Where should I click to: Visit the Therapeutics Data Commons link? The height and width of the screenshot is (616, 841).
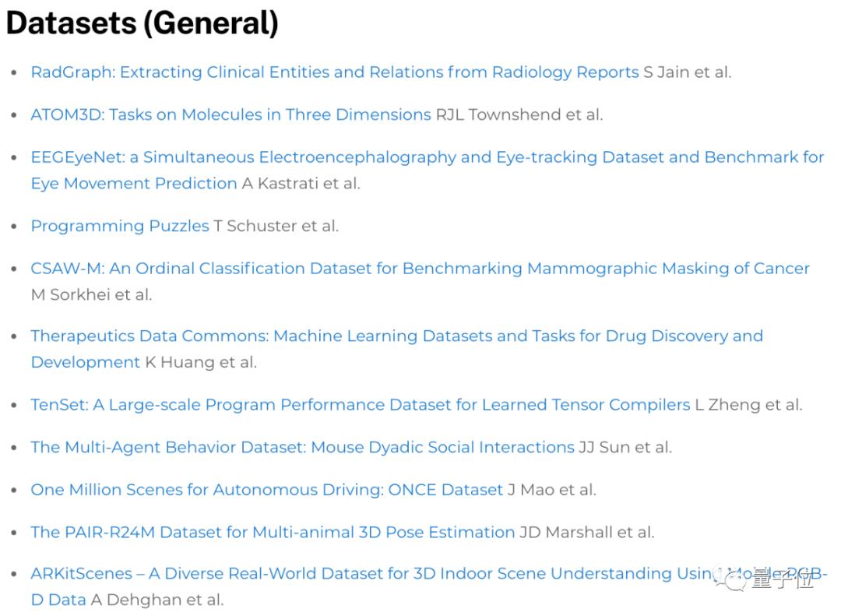[x=396, y=336]
